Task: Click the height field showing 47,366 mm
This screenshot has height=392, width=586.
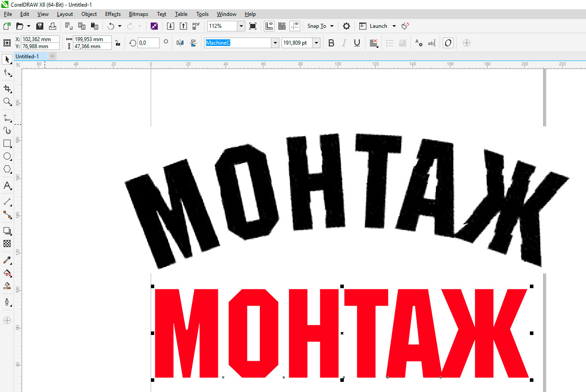Action: point(92,46)
